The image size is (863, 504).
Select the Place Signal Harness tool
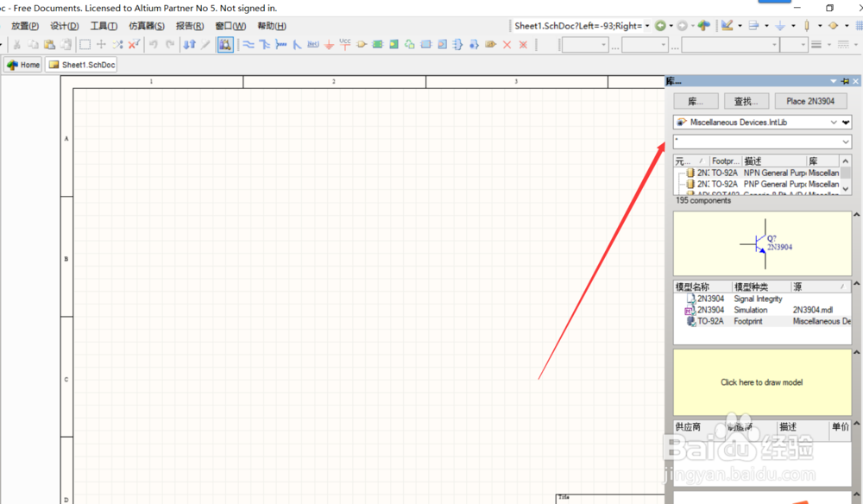(x=280, y=45)
